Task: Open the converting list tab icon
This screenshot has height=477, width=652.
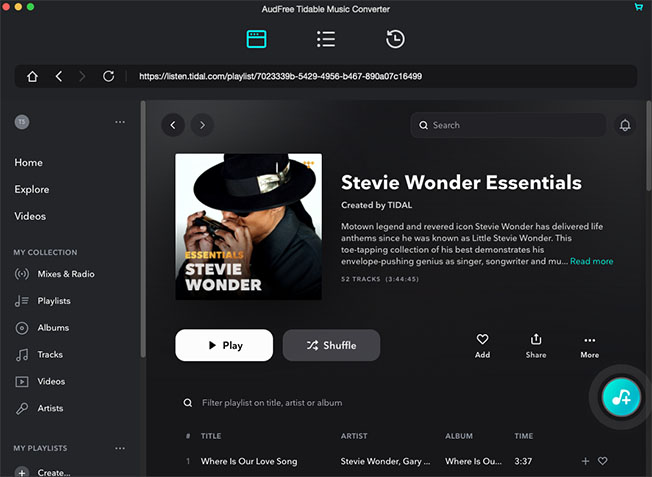Action: (326, 39)
